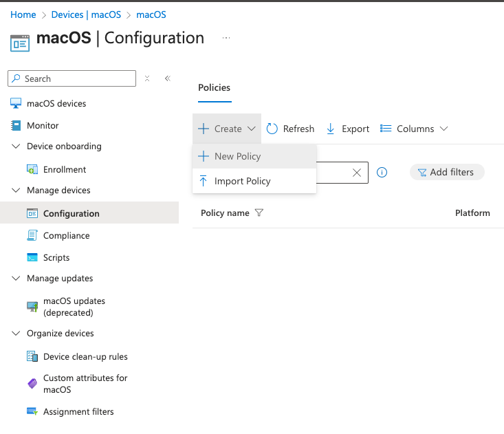
Task: Choose Import Policy menu option
Action: click(x=242, y=181)
